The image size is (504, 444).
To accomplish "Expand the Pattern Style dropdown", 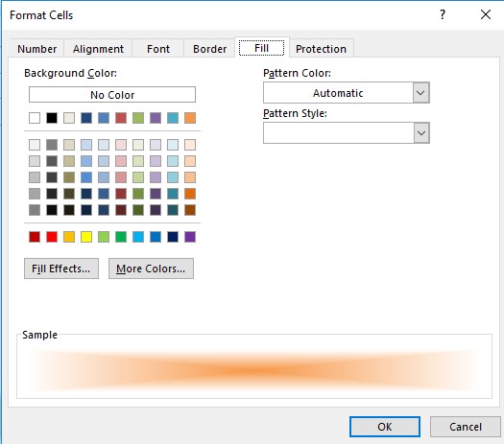I will pyautogui.click(x=421, y=133).
